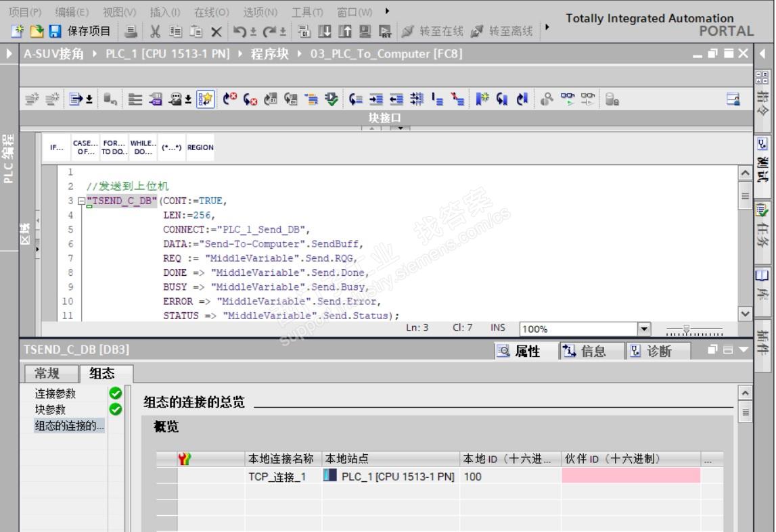Click the floppy disk save icon
This screenshot has height=532, width=776.
(x=54, y=31)
